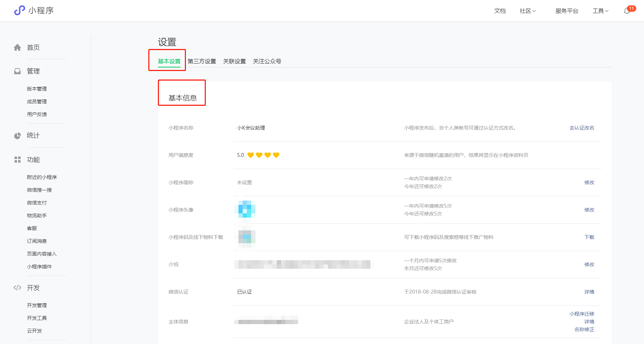This screenshot has width=644, height=344.
Task: Click the 小程序迁移 link
Action: click(582, 314)
